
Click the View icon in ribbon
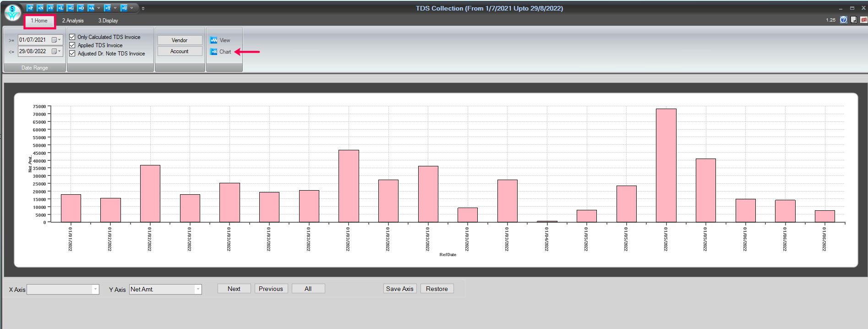(214, 40)
